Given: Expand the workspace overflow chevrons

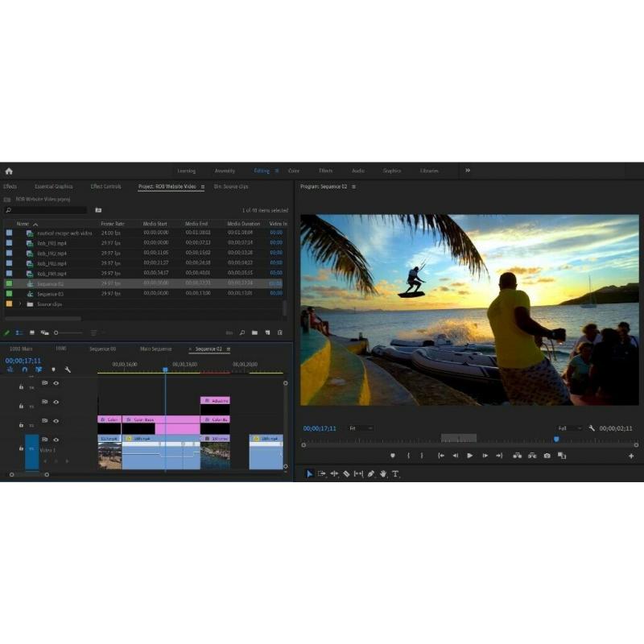Looking at the screenshot, I should [468, 171].
